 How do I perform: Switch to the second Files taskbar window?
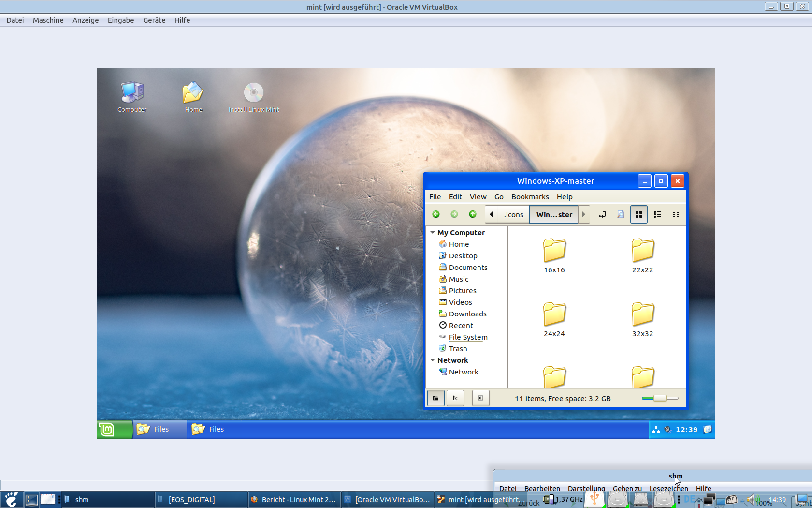pyautogui.click(x=215, y=429)
